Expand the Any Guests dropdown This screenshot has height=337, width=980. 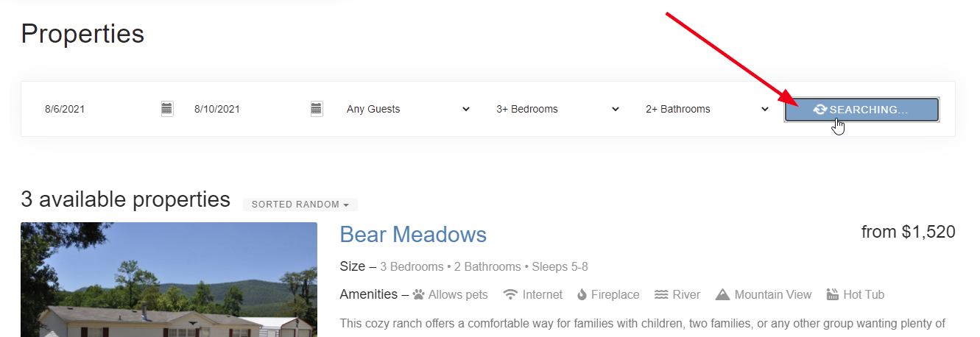407,109
